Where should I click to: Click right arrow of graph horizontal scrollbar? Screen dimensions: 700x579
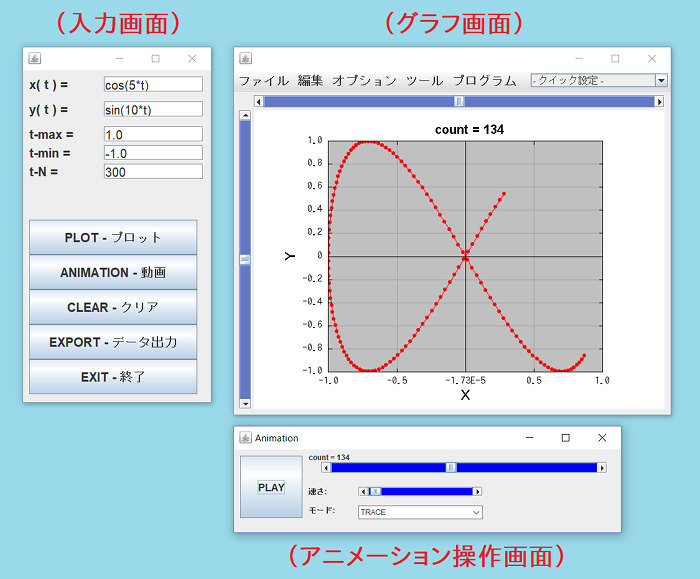click(x=659, y=101)
